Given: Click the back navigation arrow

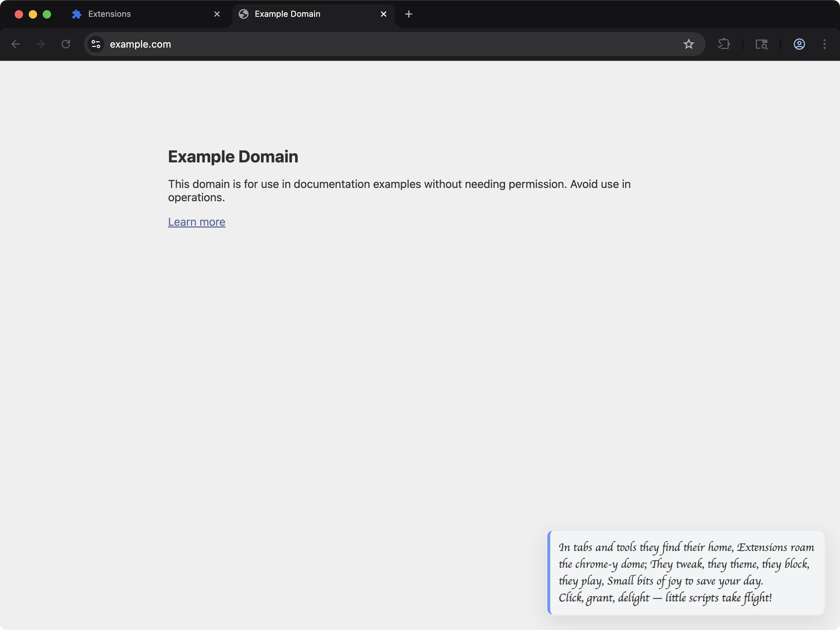Looking at the screenshot, I should tap(15, 44).
